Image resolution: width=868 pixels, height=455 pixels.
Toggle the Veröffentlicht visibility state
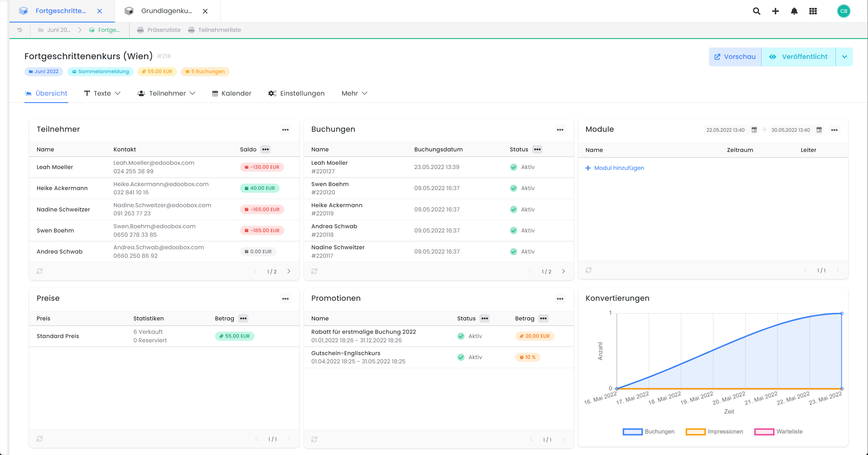799,57
